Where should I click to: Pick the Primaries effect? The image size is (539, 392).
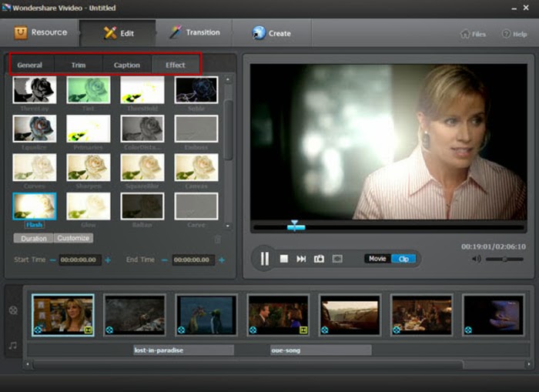(x=89, y=129)
